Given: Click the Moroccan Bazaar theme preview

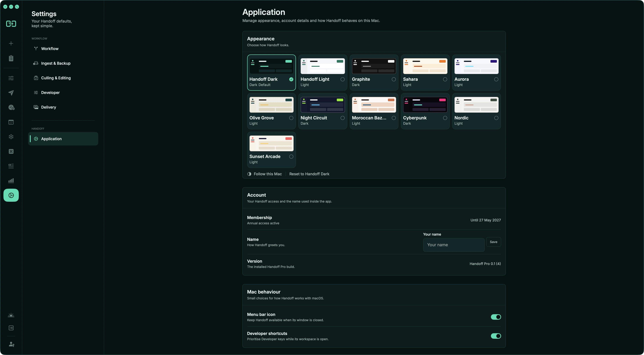Looking at the screenshot, I should (x=374, y=105).
